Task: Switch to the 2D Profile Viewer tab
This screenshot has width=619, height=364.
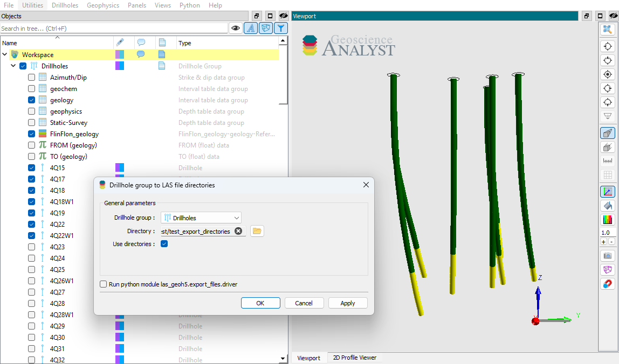Action: (354, 358)
